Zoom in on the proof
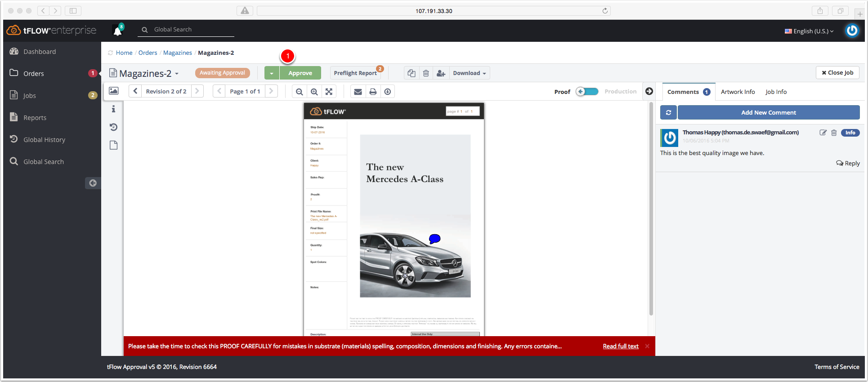The width and height of the screenshot is (868, 382). pyautogui.click(x=314, y=92)
